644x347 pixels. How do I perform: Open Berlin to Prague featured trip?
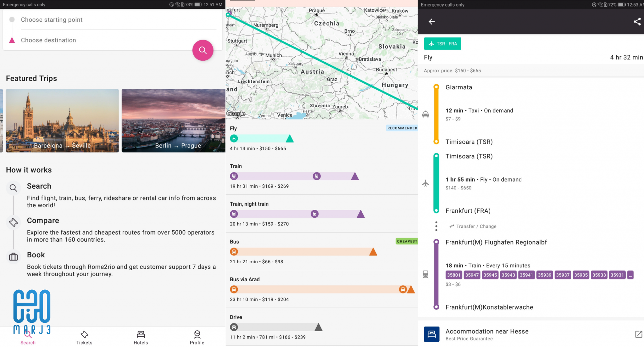coord(173,121)
